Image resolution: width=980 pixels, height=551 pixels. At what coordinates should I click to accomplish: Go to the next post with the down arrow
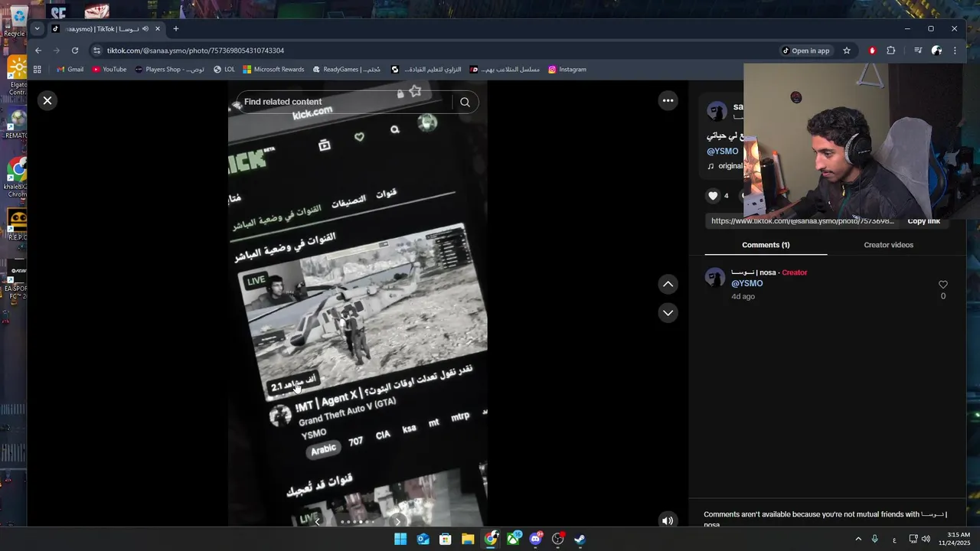click(x=668, y=312)
